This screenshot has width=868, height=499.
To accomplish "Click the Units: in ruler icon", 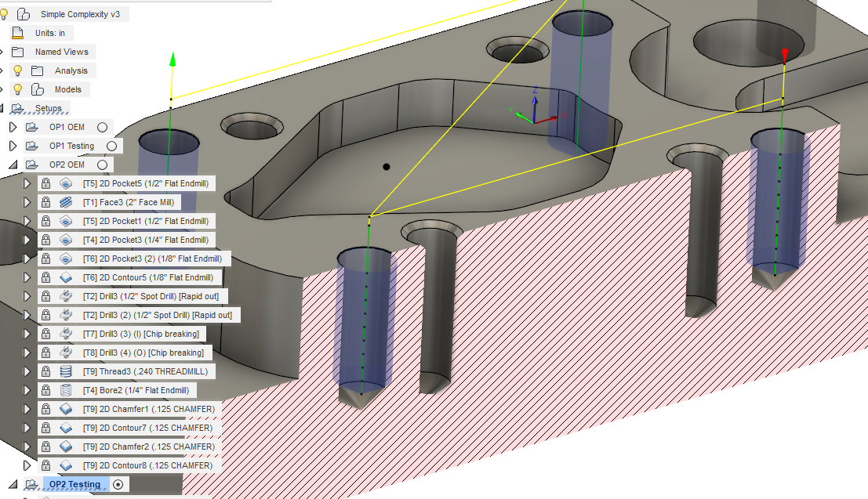I will [18, 33].
